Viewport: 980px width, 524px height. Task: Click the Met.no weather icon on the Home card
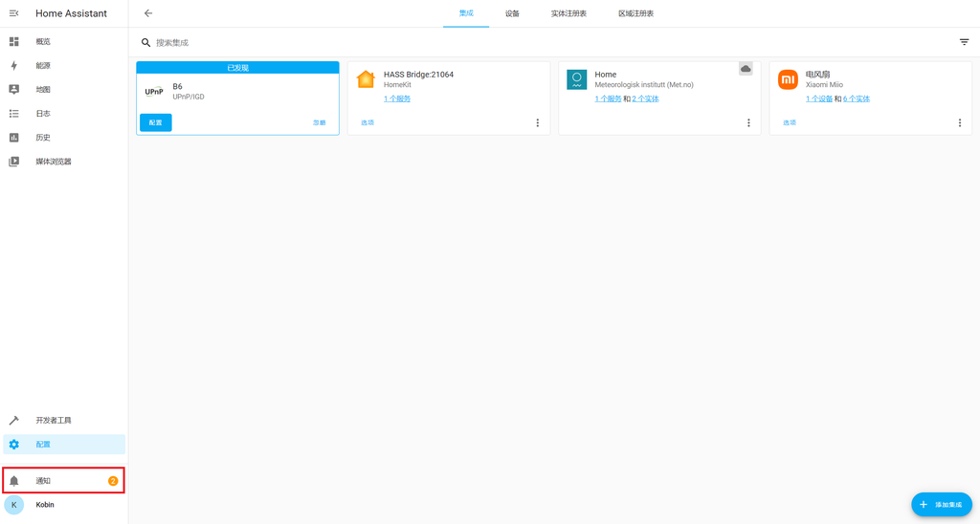pos(576,79)
